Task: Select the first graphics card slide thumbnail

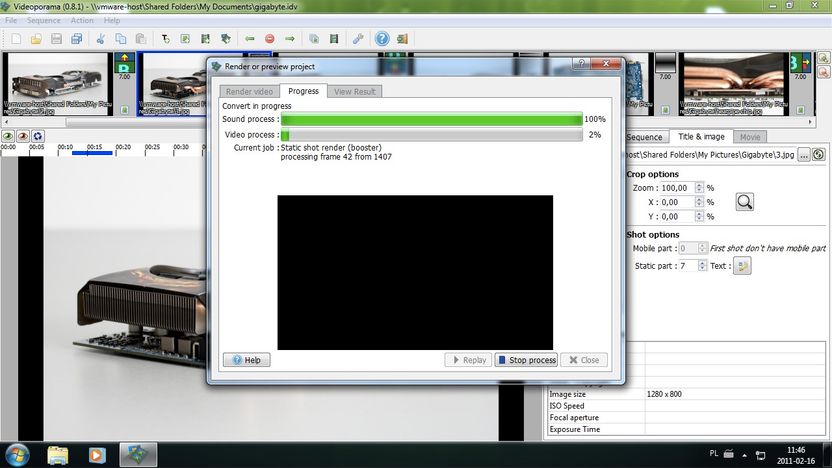Action: [57, 84]
